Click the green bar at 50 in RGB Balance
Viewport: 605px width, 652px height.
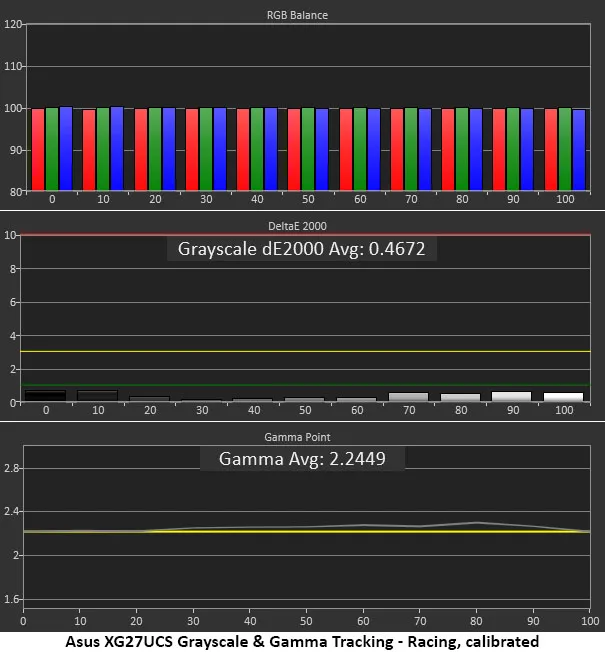pyautogui.click(x=308, y=150)
